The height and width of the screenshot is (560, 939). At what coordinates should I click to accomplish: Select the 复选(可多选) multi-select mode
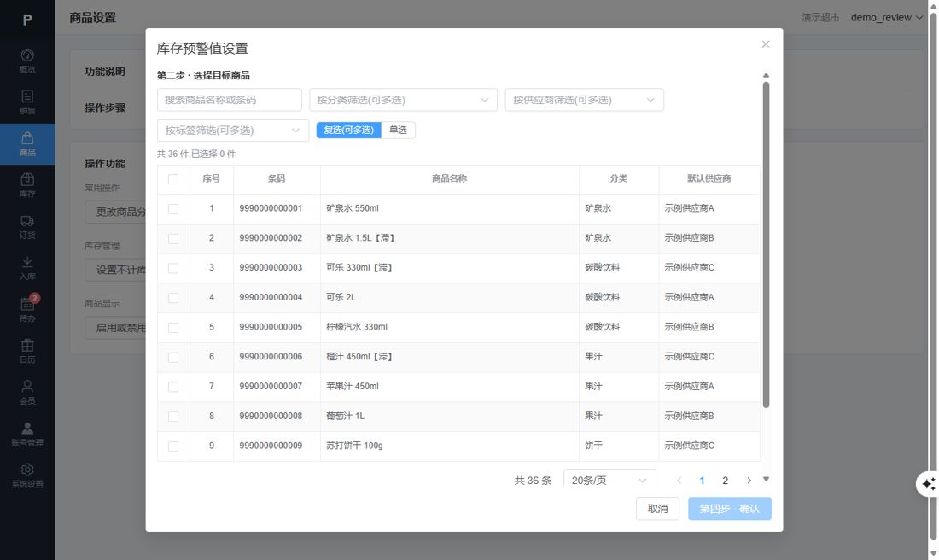(x=348, y=130)
